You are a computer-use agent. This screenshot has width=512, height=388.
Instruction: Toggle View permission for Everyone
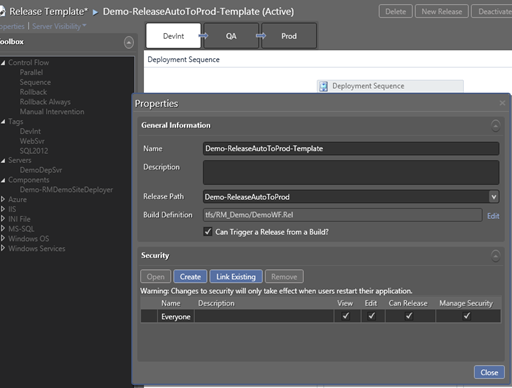pos(346,316)
